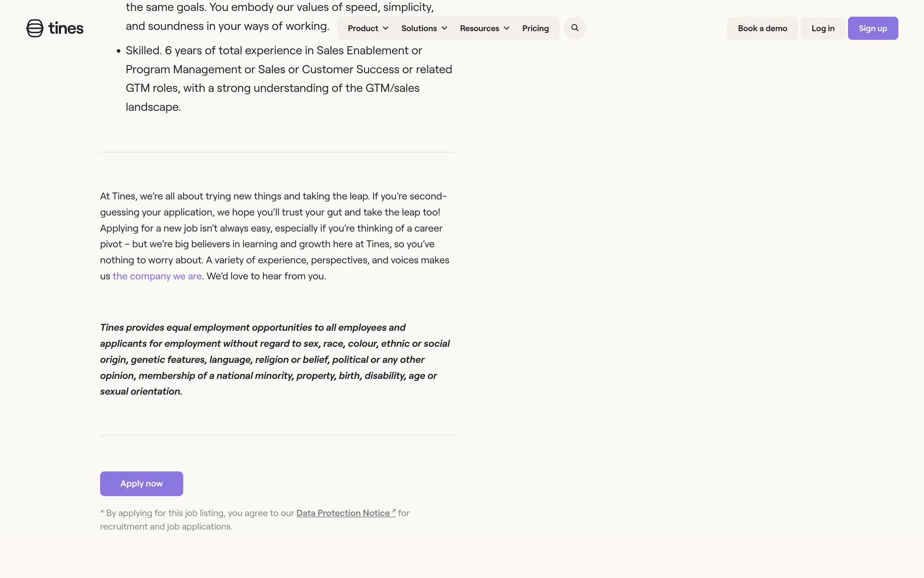Expand the Resources dropdown chevron

(x=506, y=28)
